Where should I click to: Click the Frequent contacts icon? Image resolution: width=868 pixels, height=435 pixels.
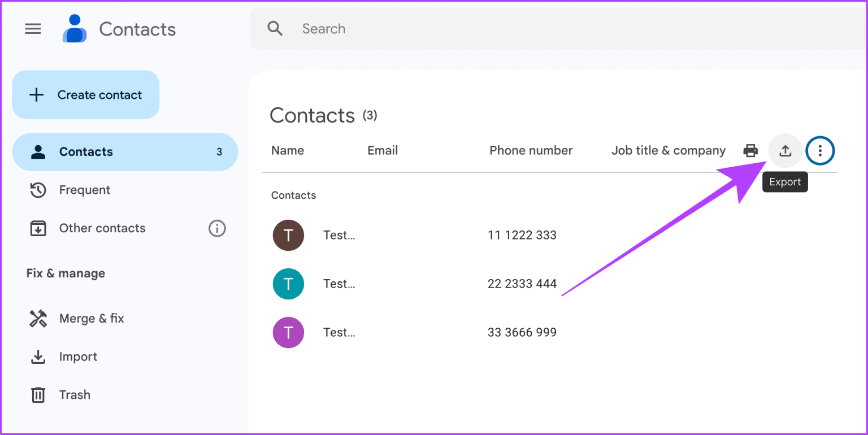click(x=37, y=190)
